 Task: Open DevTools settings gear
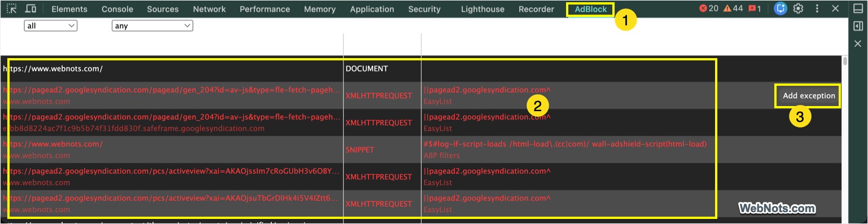798,8
